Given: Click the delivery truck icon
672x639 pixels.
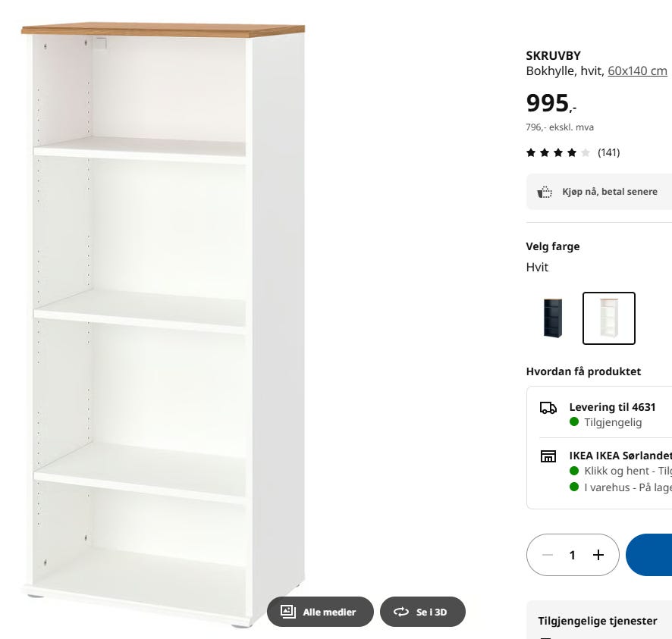Looking at the screenshot, I should (x=548, y=408).
